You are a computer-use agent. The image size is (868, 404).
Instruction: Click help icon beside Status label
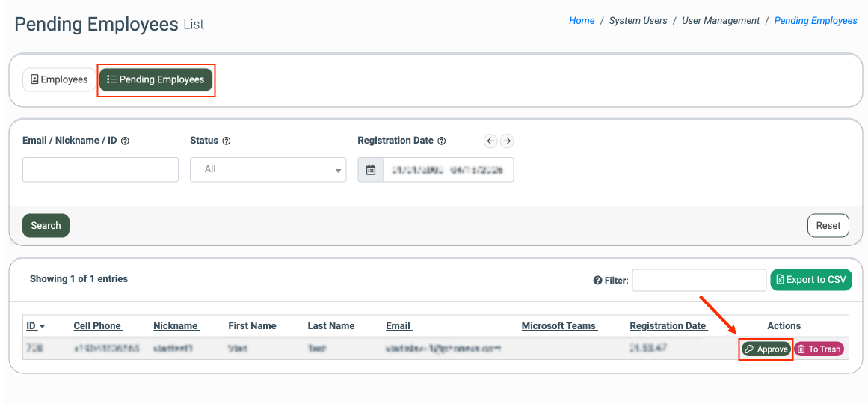(x=227, y=141)
